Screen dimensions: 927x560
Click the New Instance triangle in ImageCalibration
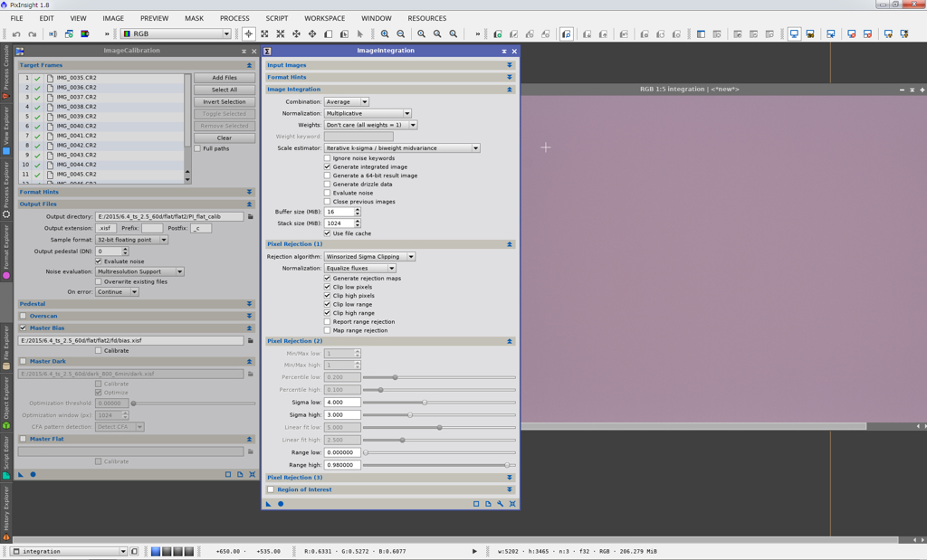tap(21, 474)
